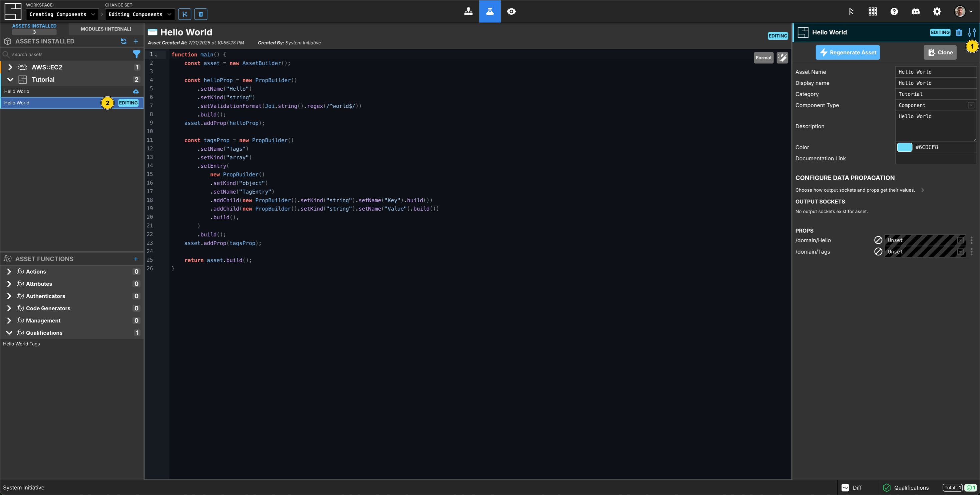Click the Description text area
The width and height of the screenshot is (980, 495).
[x=936, y=126]
